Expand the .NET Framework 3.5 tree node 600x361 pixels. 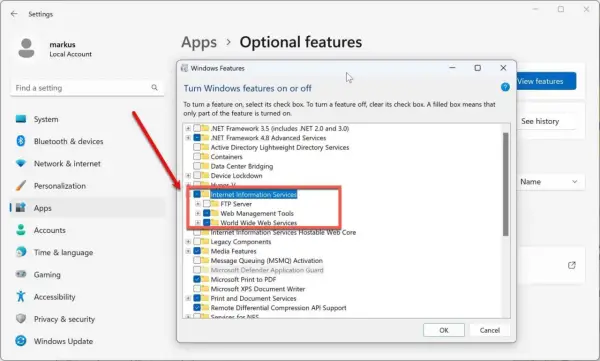[x=188, y=128]
